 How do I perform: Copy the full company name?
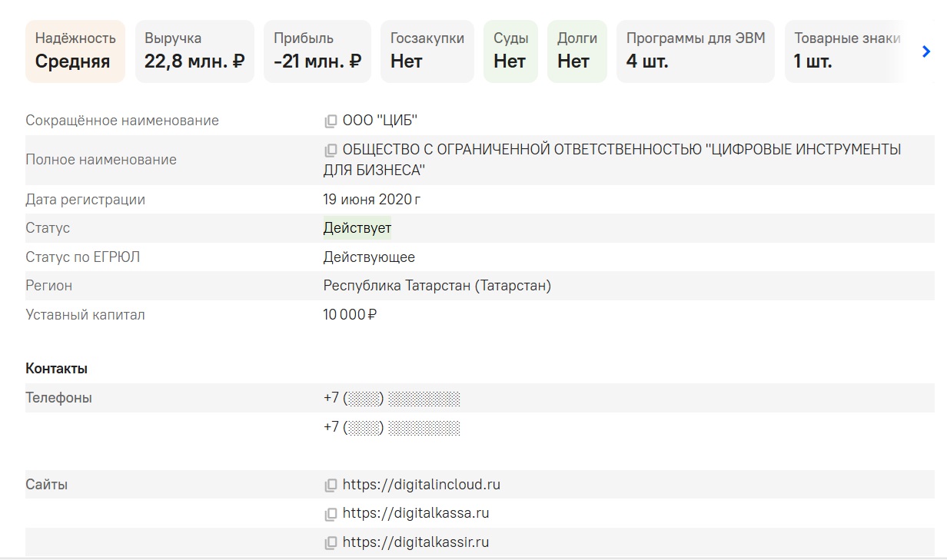coord(331,151)
